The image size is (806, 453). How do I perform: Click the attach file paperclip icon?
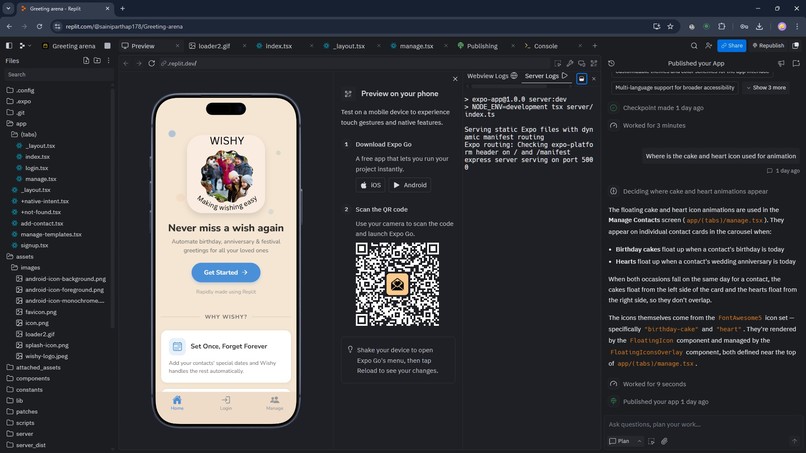coord(664,441)
